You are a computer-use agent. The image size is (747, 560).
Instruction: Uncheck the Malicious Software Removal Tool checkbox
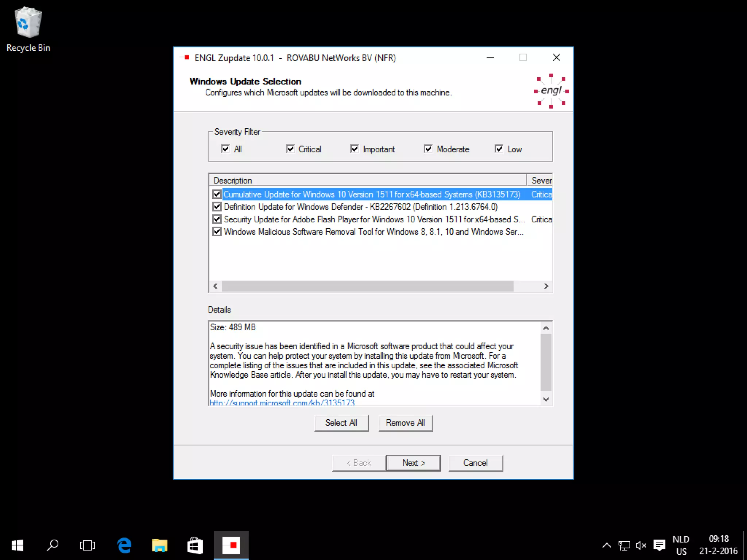tap(217, 232)
